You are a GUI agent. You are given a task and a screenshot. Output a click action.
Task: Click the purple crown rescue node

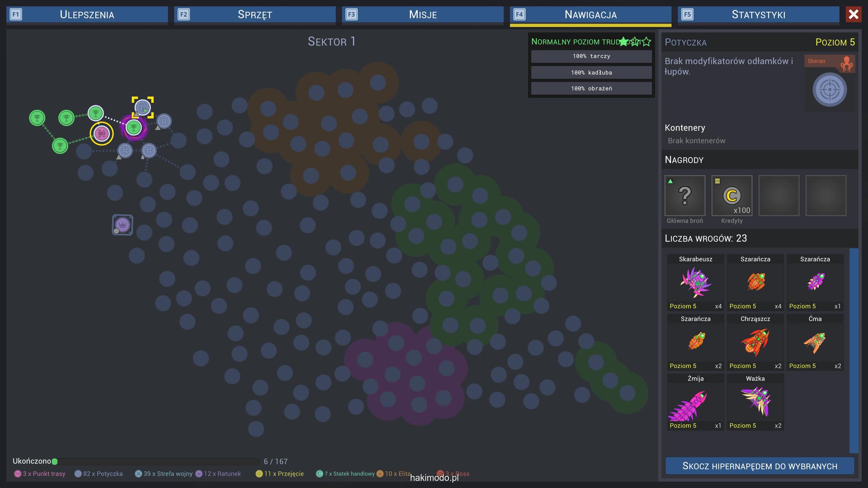coord(123,225)
